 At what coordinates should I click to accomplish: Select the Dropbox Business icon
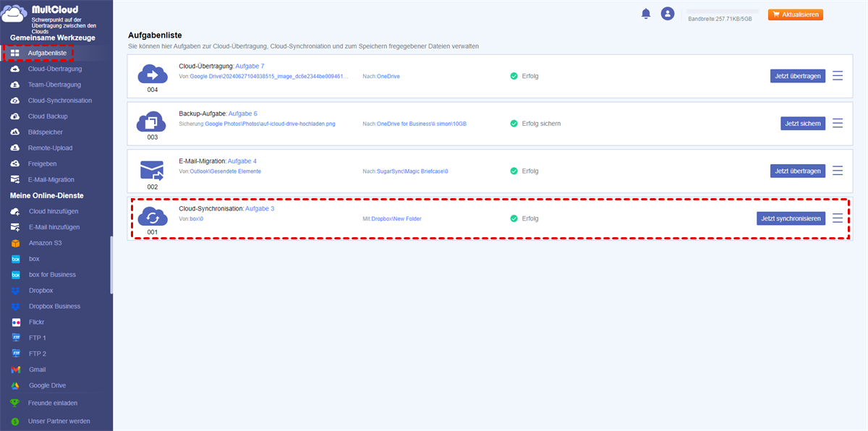point(15,307)
